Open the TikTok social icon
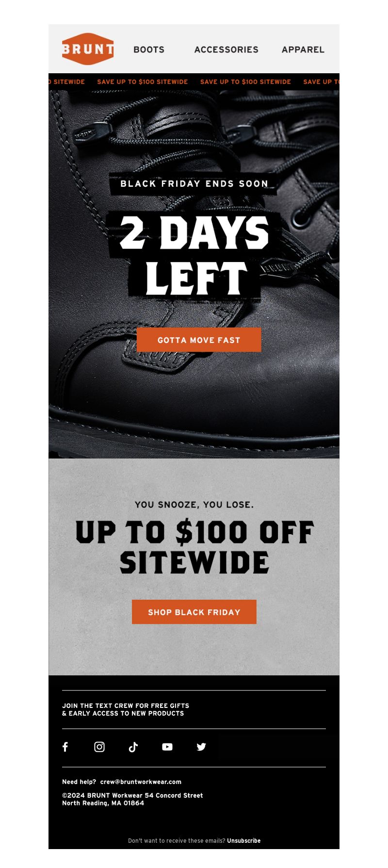Screen dimensions: 388x868 (x=133, y=747)
